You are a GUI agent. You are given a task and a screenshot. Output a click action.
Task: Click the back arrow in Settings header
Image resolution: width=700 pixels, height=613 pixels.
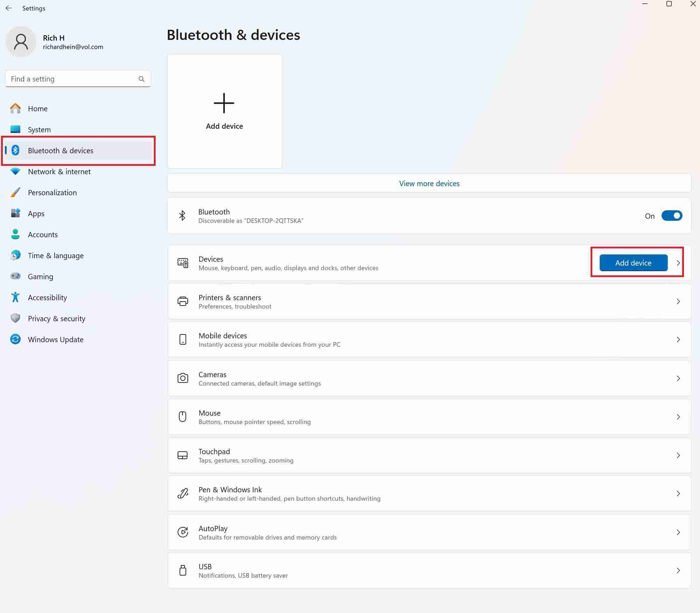tap(9, 8)
